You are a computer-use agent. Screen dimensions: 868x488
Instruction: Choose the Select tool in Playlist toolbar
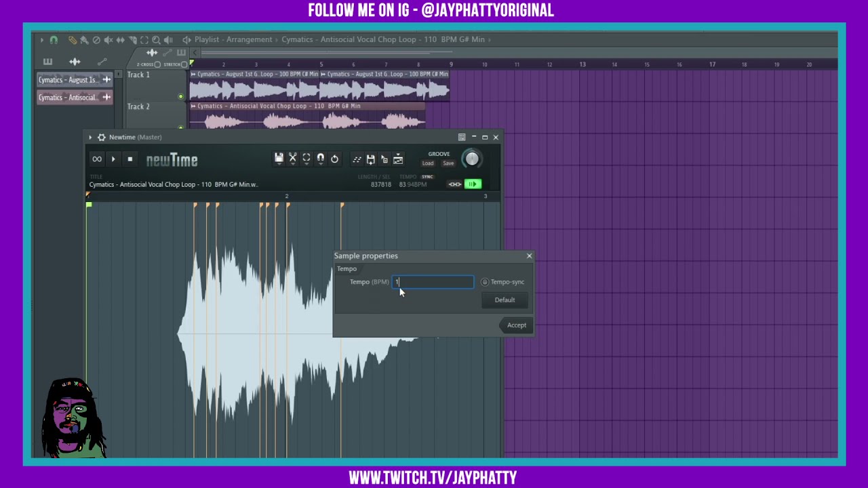[x=144, y=40]
